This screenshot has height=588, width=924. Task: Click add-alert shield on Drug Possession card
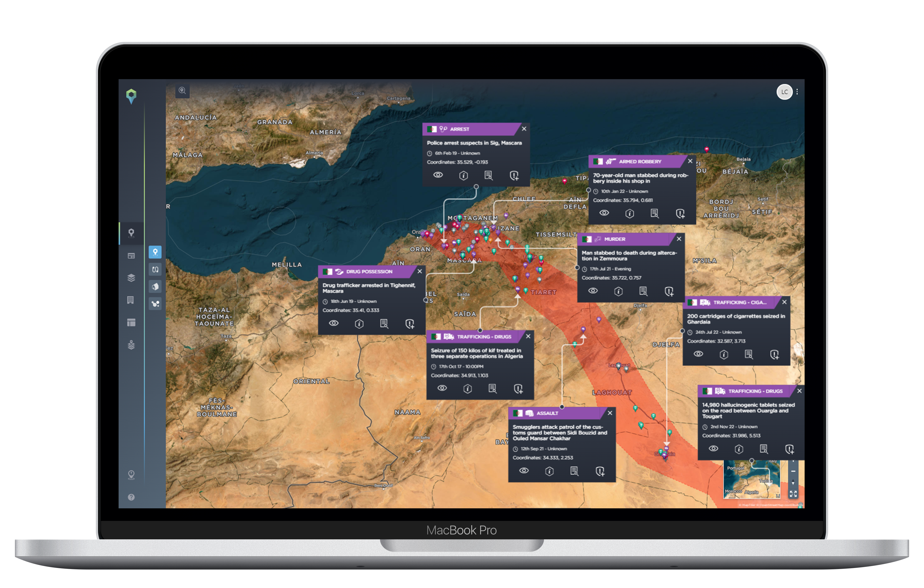(x=410, y=324)
